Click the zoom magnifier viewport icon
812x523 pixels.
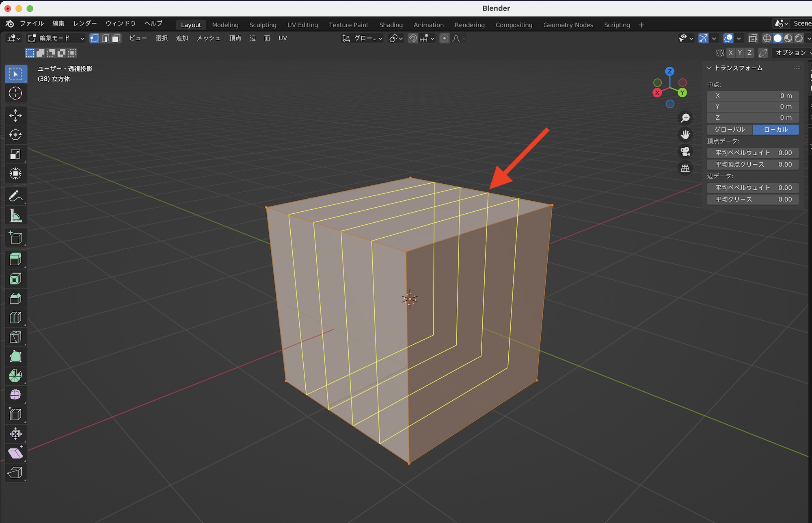tap(685, 118)
